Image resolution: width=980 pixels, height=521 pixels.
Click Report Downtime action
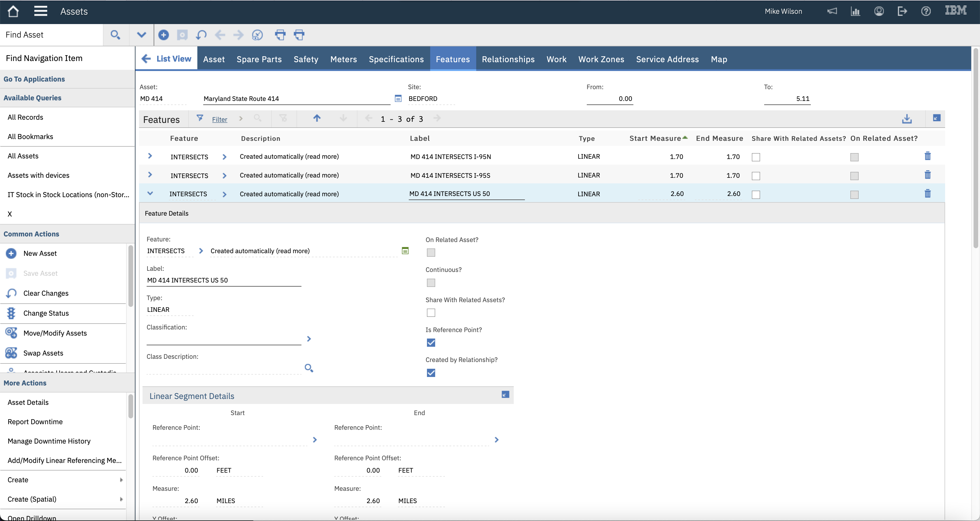35,422
